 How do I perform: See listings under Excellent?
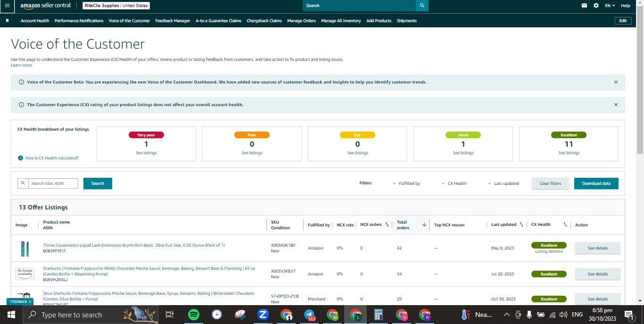coord(569,153)
